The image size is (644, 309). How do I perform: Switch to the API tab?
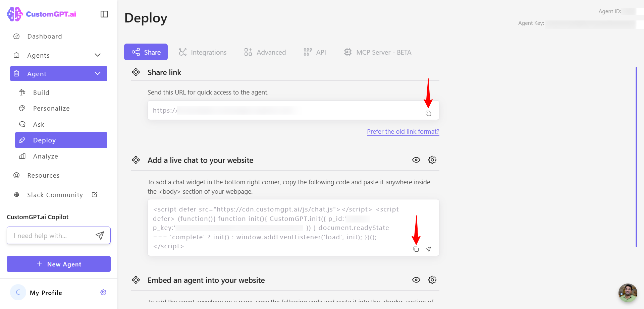click(315, 52)
